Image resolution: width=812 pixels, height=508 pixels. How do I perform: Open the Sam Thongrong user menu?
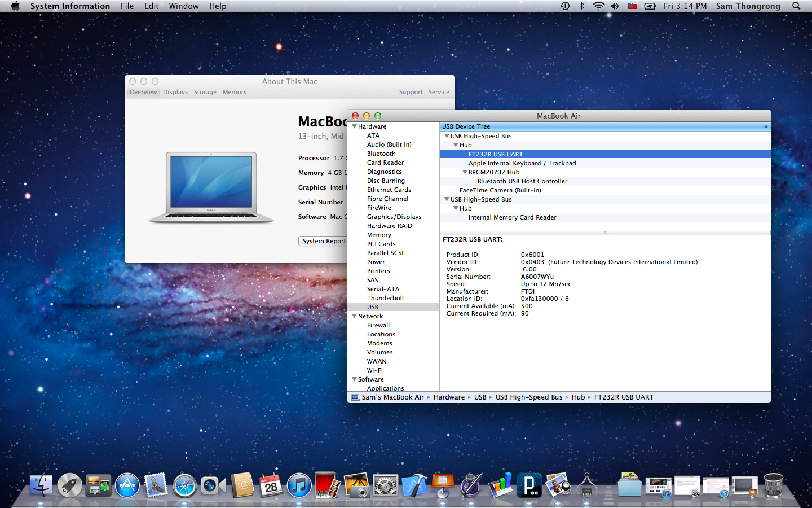[x=748, y=6]
